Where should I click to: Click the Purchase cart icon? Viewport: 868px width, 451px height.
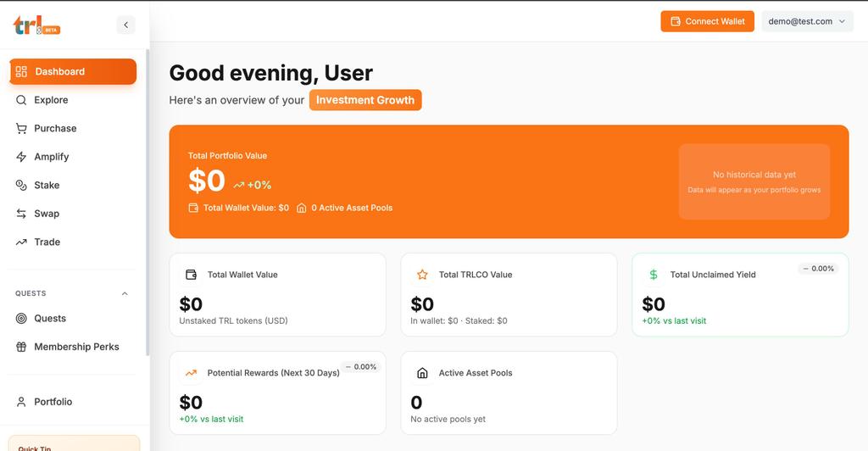pos(21,128)
